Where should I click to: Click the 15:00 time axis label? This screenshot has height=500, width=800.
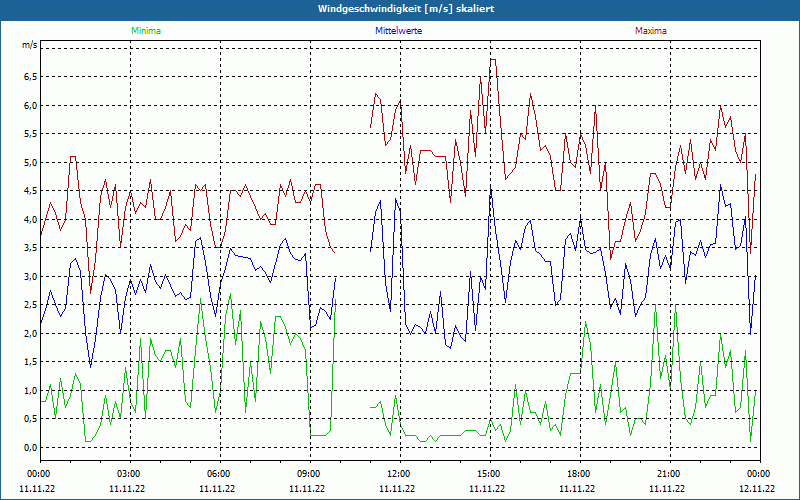click(x=490, y=474)
